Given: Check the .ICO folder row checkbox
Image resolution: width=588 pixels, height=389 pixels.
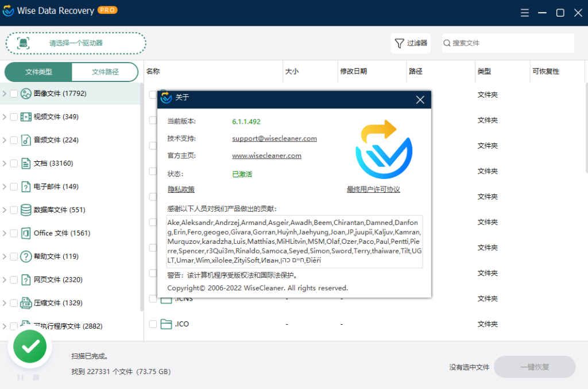Looking at the screenshot, I should point(153,324).
